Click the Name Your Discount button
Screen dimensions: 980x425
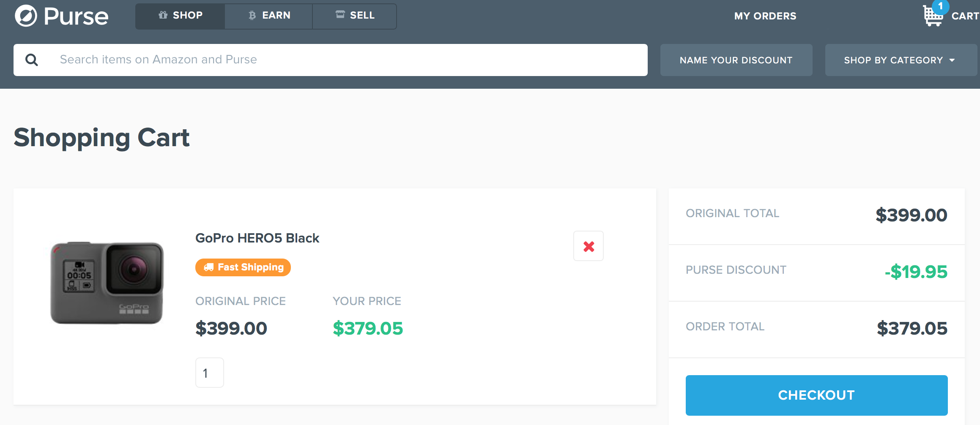coord(736,60)
